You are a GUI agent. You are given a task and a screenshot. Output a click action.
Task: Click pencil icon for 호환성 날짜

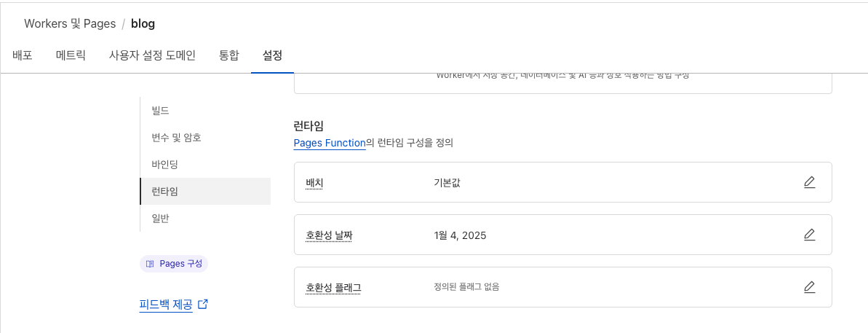(x=809, y=235)
